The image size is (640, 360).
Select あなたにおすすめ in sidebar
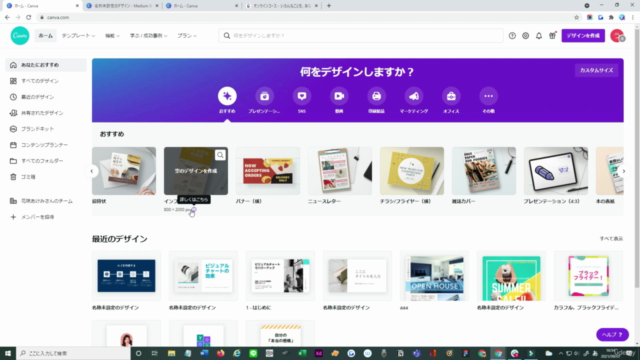point(46,65)
